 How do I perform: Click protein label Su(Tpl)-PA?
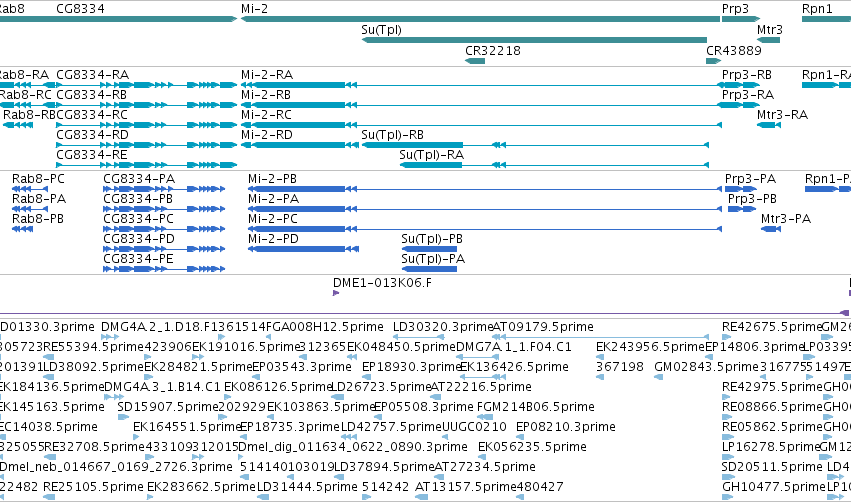tap(433, 259)
